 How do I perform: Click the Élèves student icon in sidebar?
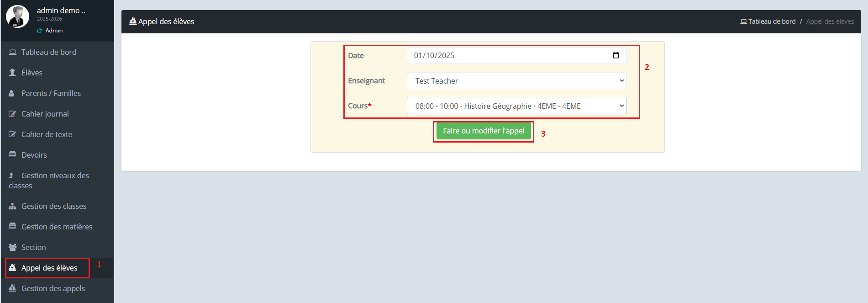(12, 73)
